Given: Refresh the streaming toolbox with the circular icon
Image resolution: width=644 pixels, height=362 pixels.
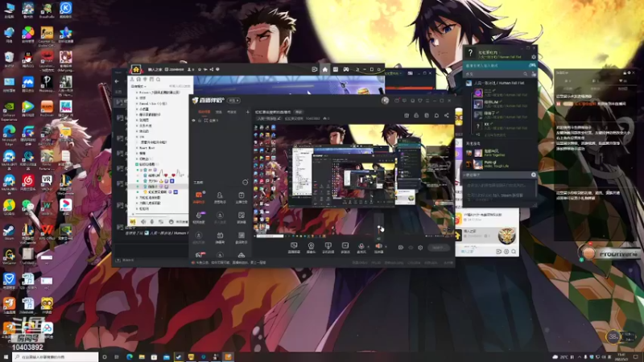Looking at the screenshot, I should (x=246, y=182).
